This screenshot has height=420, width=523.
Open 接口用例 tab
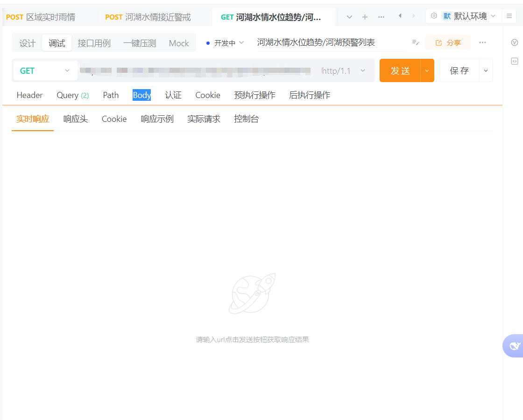click(x=94, y=43)
